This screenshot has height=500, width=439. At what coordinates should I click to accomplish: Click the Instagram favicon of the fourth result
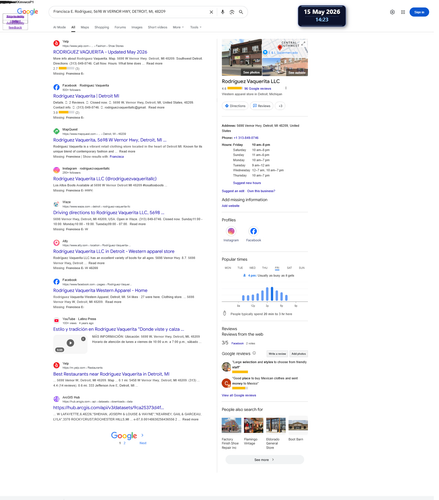pyautogui.click(x=56, y=170)
